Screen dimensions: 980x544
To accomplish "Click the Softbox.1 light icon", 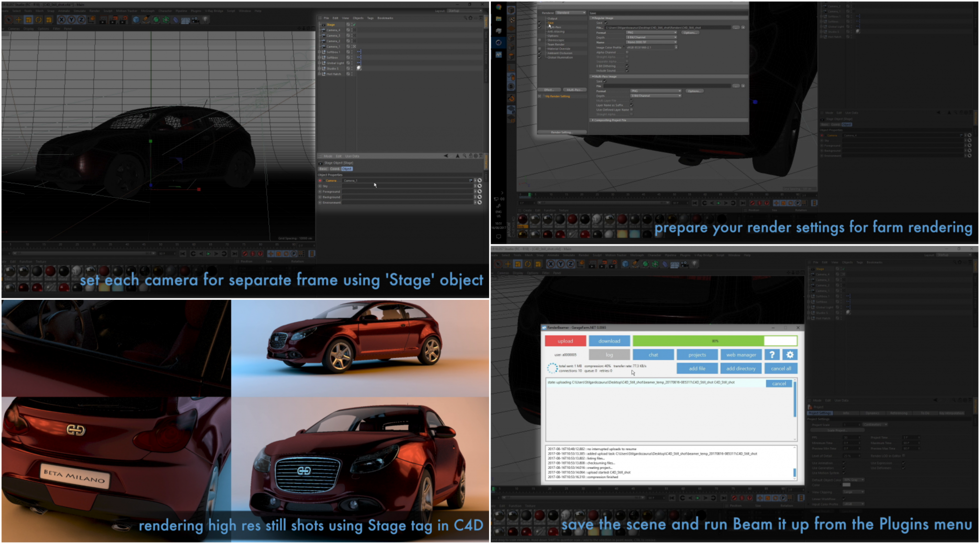I will pos(324,52).
